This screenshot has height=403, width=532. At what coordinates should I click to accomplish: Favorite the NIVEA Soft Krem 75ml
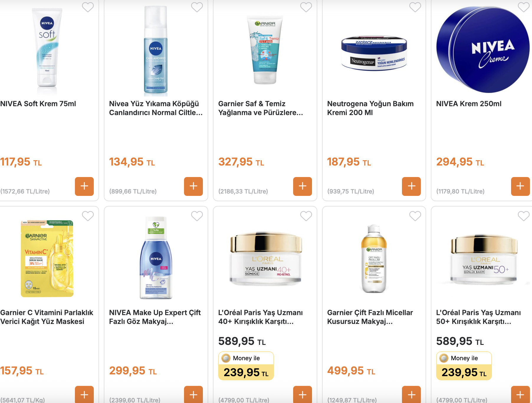[88, 7]
